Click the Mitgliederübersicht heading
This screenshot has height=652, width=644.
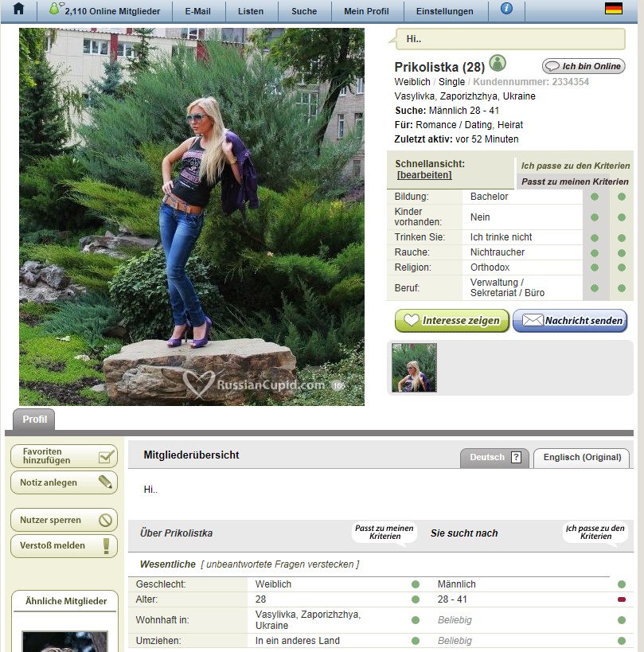click(x=191, y=455)
